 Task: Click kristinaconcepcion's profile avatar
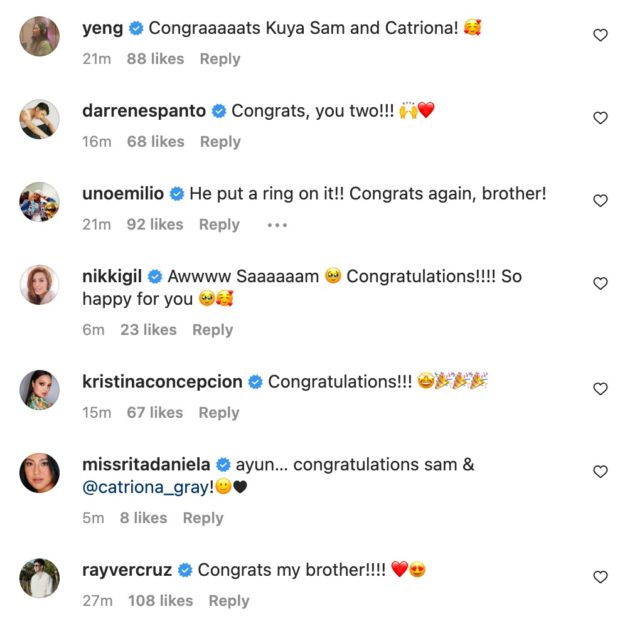point(40,390)
